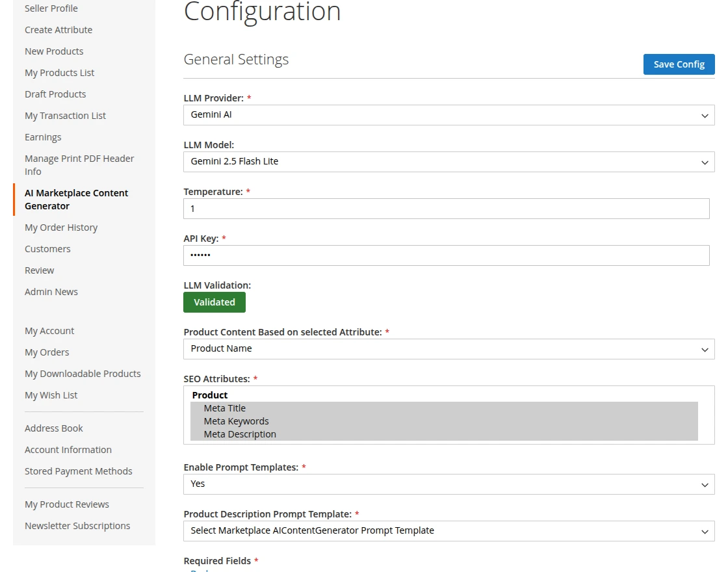The image size is (728, 572).
Task: Go to My Account
Action: [x=49, y=331]
